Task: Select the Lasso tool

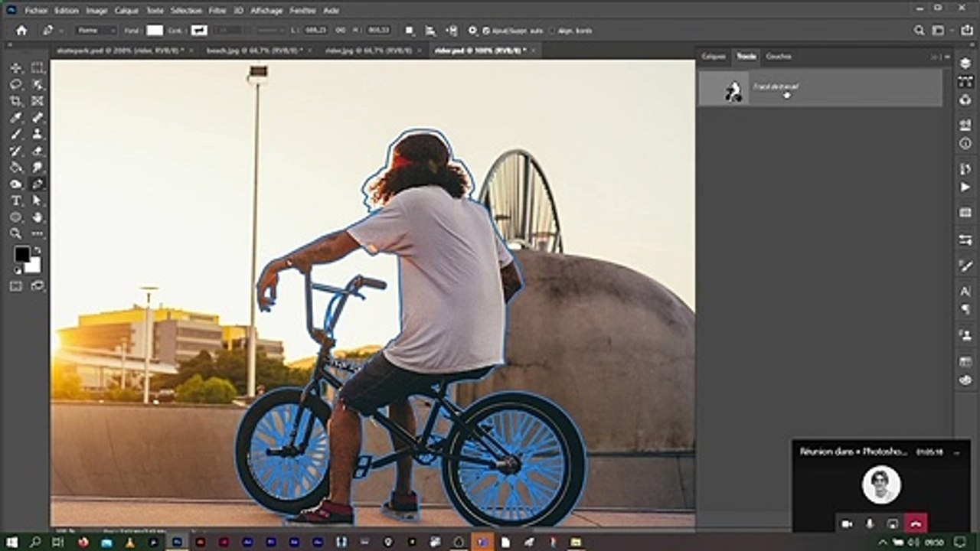Action: [x=16, y=85]
